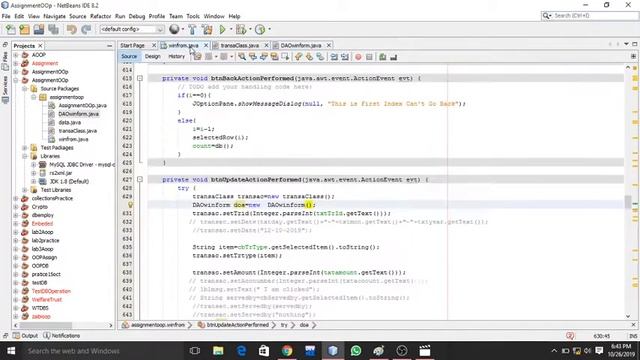The width and height of the screenshot is (640, 360).
Task: Click the Windows Start button
Action: click(x=11, y=351)
